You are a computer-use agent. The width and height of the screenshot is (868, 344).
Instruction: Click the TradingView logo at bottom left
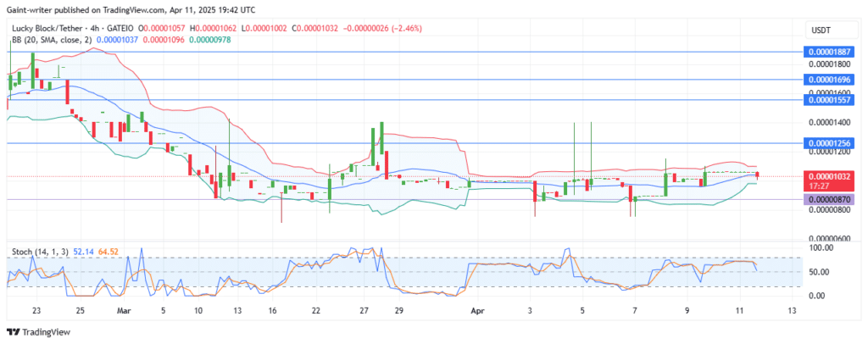point(38,332)
